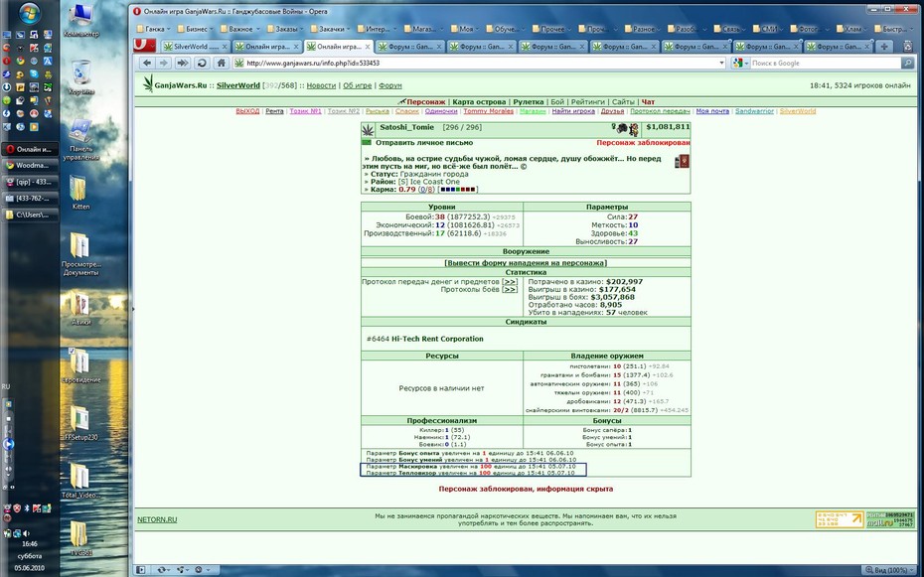Click the Найти игрока link
This screenshot has height=577, width=924.
click(x=573, y=111)
